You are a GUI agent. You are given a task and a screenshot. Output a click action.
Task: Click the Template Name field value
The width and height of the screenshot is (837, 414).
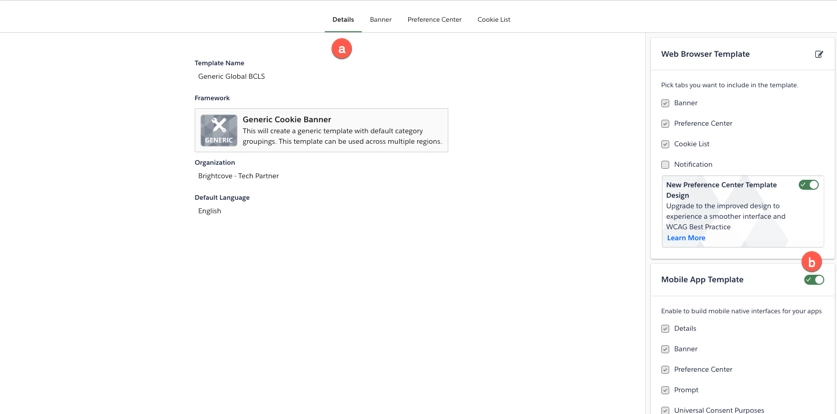(x=231, y=76)
